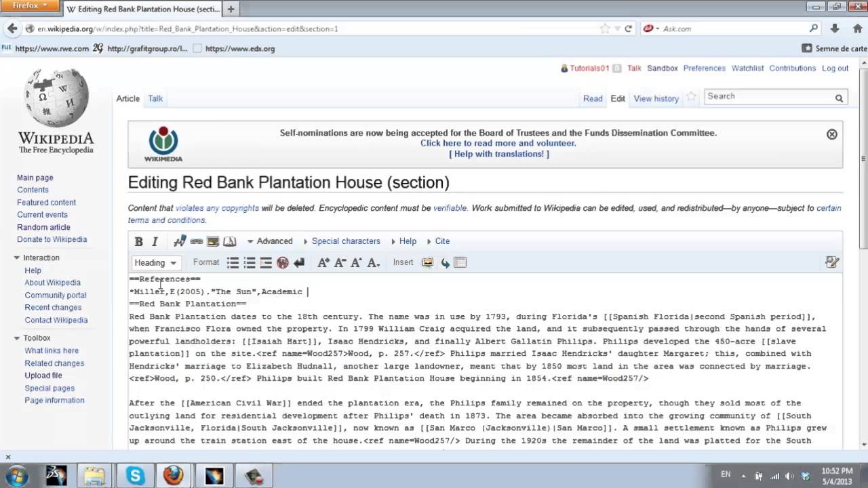
Task: Insert signature and timestamp icon
Action: 180,241
